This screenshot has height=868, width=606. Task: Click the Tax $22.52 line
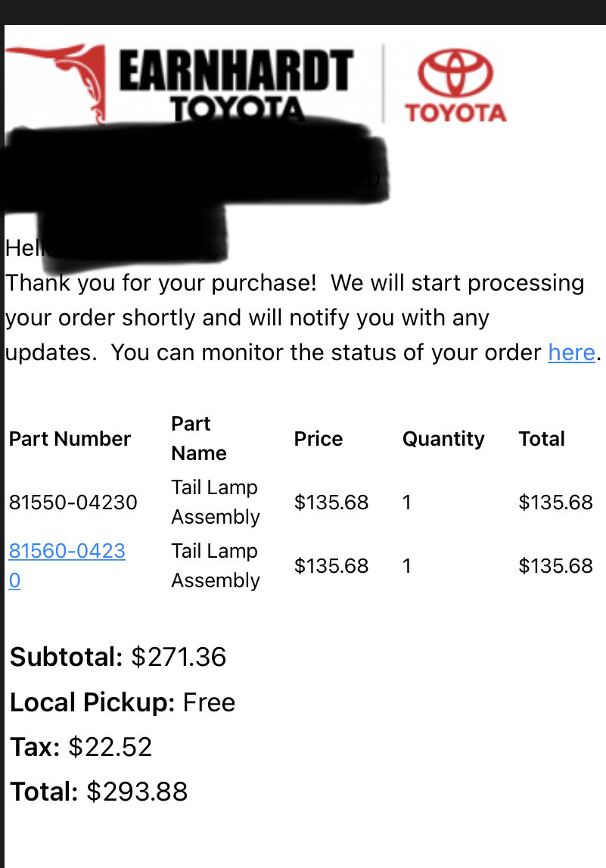pos(81,747)
